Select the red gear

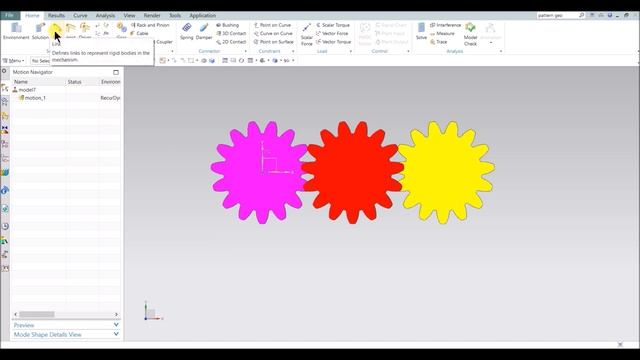pos(352,172)
